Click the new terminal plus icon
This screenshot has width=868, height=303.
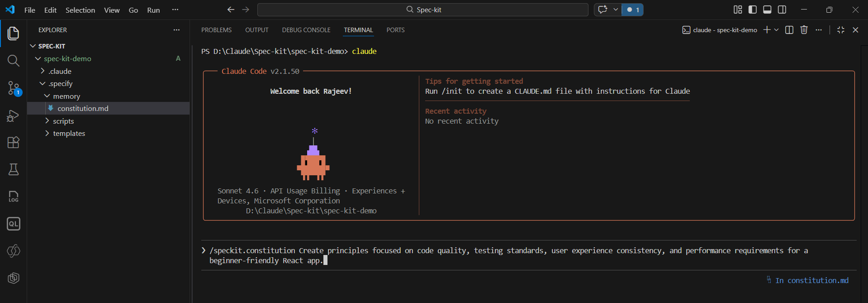767,30
